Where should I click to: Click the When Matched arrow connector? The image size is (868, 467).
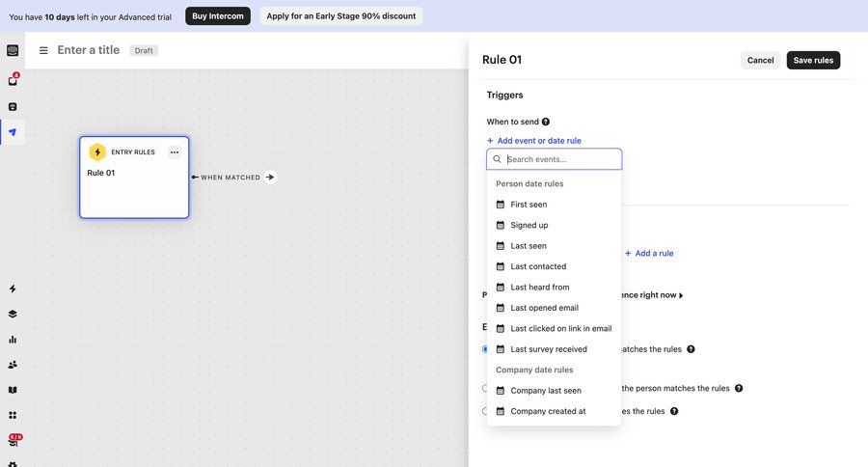[x=270, y=178]
